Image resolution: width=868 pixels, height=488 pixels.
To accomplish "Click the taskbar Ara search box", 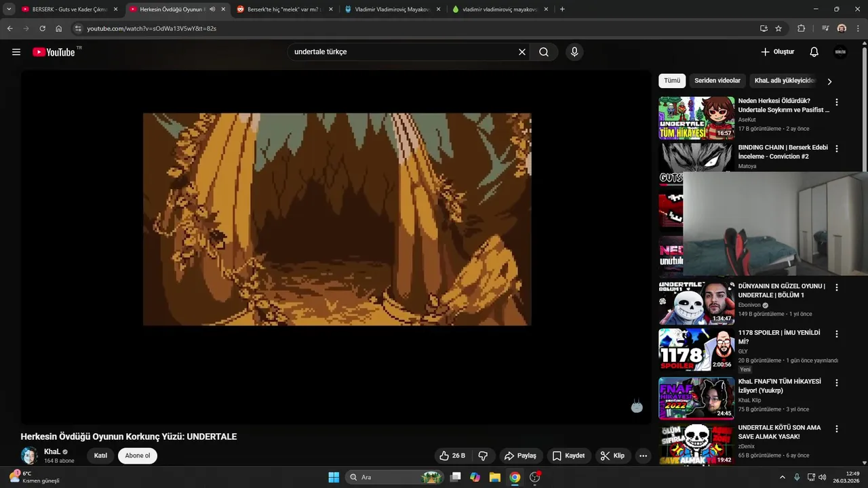I will (395, 477).
